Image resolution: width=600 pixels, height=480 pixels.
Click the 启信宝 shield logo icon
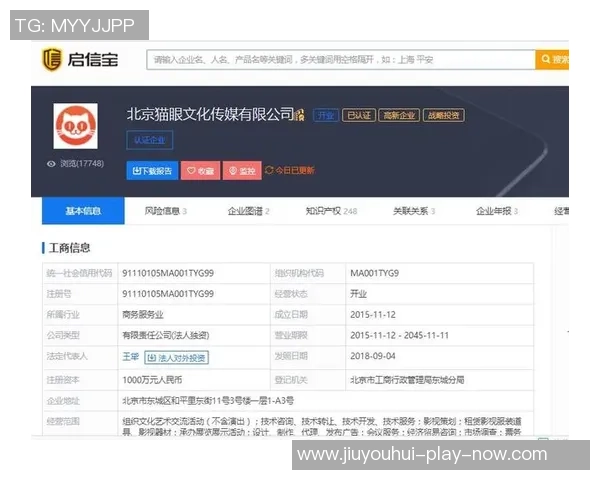(52, 59)
